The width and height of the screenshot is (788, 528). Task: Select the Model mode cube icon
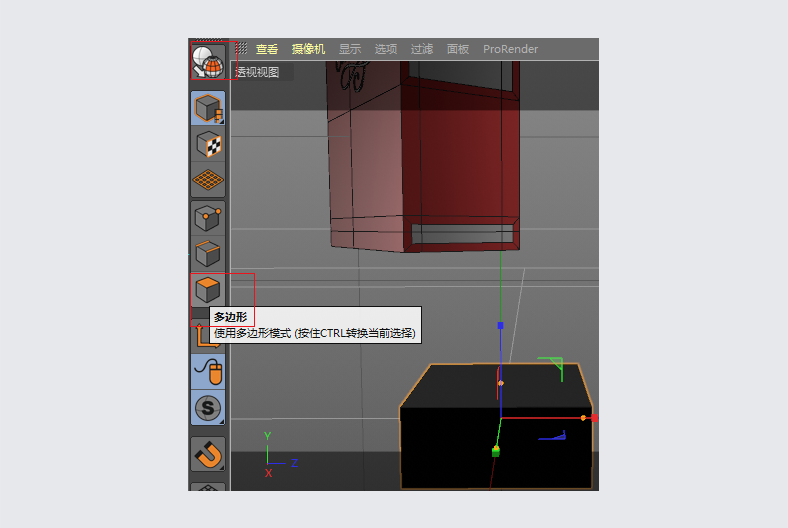tap(208, 108)
